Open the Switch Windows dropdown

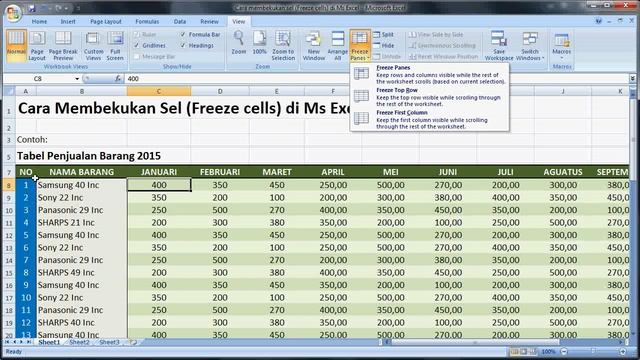click(530, 45)
